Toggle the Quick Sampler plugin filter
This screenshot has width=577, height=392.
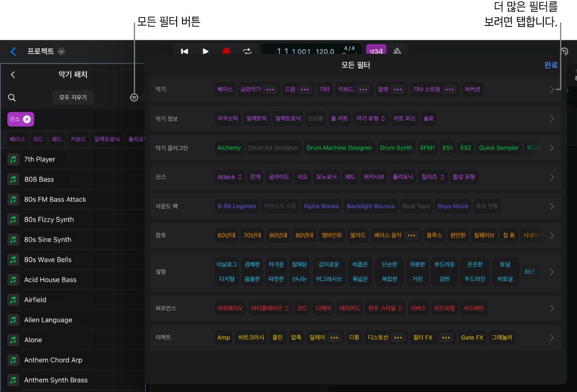point(499,148)
